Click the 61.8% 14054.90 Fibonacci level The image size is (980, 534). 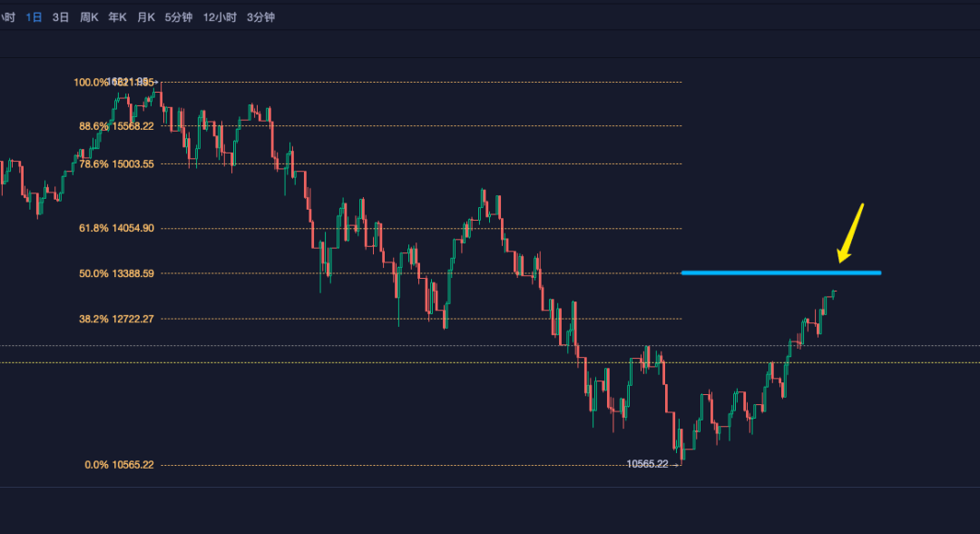coord(117,229)
